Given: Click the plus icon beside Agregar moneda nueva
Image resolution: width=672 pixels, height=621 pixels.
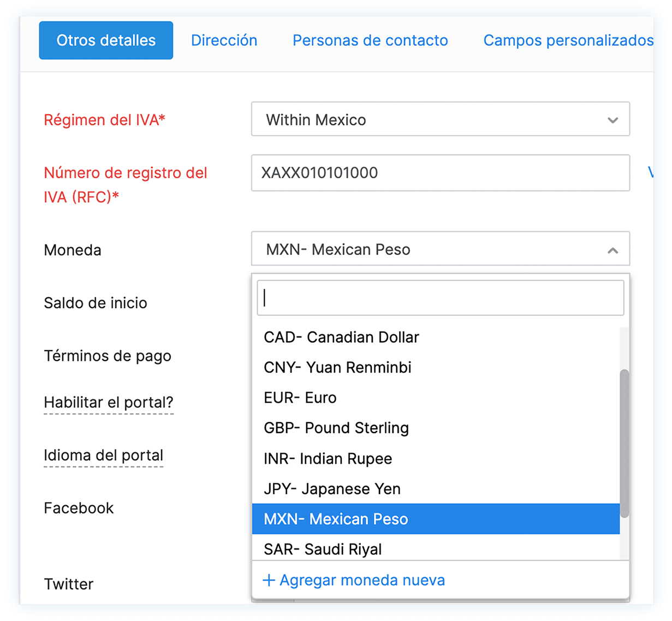Looking at the screenshot, I should pyautogui.click(x=269, y=580).
